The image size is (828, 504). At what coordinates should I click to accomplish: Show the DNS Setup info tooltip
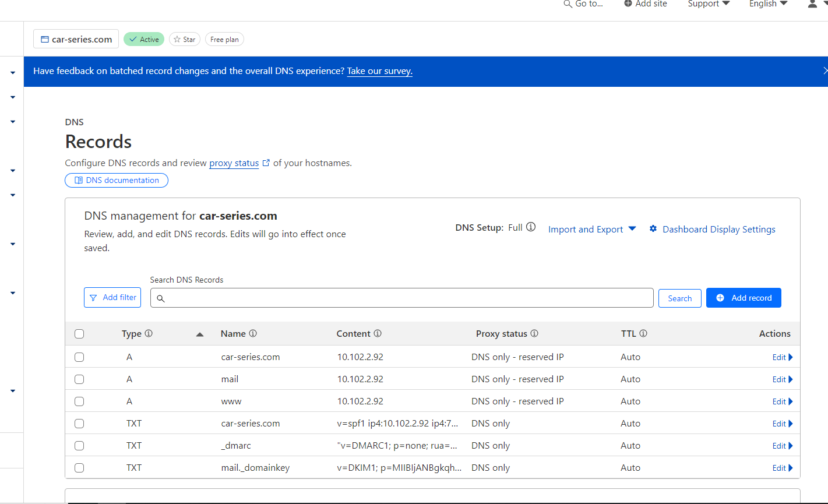531,227
